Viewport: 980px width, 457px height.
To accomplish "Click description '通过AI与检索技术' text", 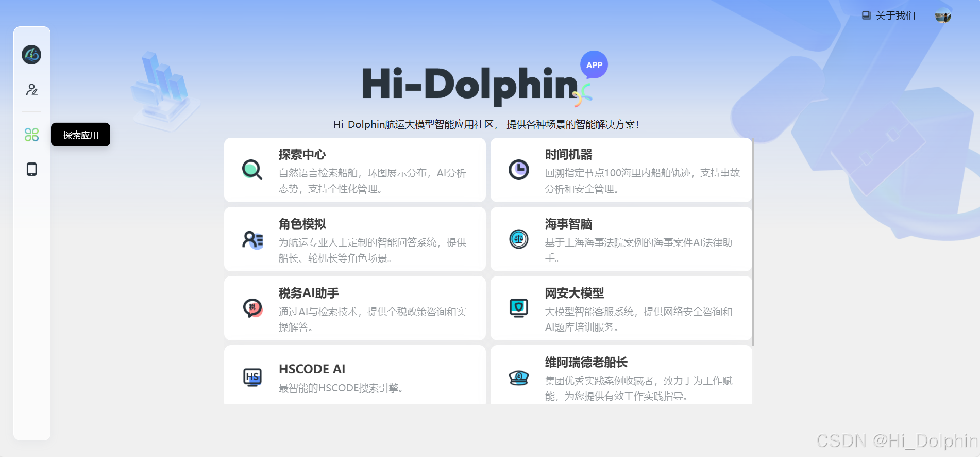I will pos(318,312).
